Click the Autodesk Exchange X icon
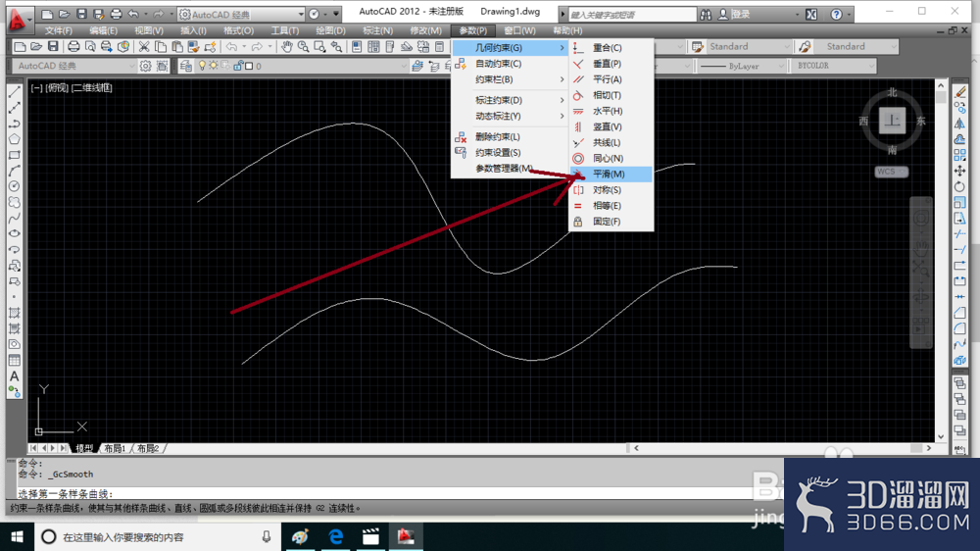Image resolution: width=980 pixels, height=551 pixels. coord(811,15)
